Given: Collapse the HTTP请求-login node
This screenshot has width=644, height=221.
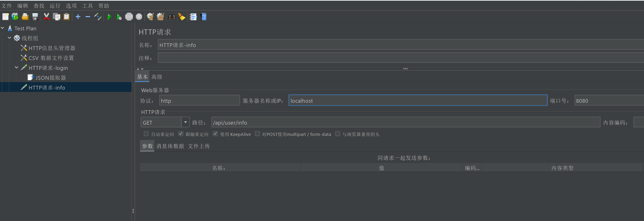Looking at the screenshot, I should 16,67.
